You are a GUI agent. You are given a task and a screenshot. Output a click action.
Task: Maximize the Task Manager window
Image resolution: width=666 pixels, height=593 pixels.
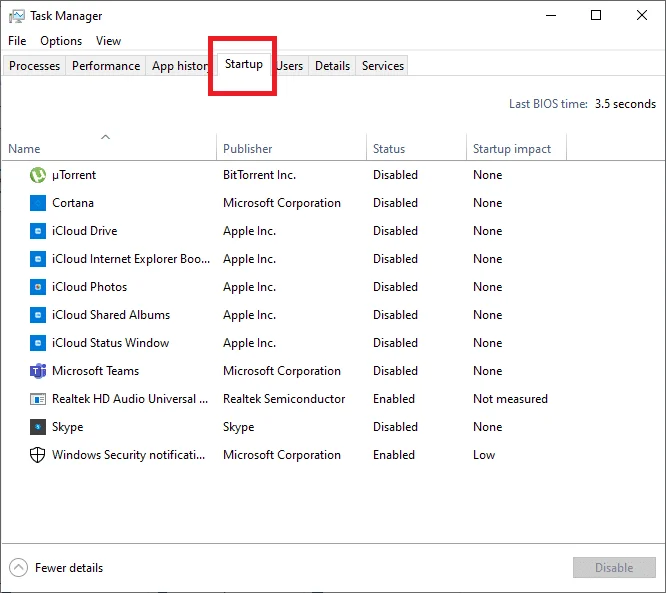click(596, 16)
